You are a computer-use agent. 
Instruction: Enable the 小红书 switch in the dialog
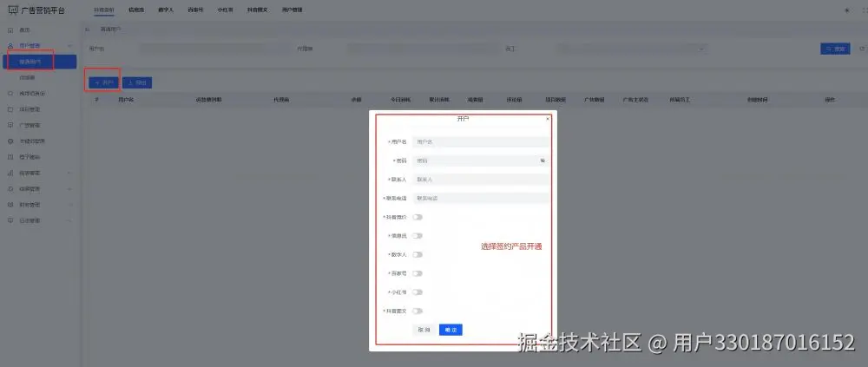tap(418, 292)
